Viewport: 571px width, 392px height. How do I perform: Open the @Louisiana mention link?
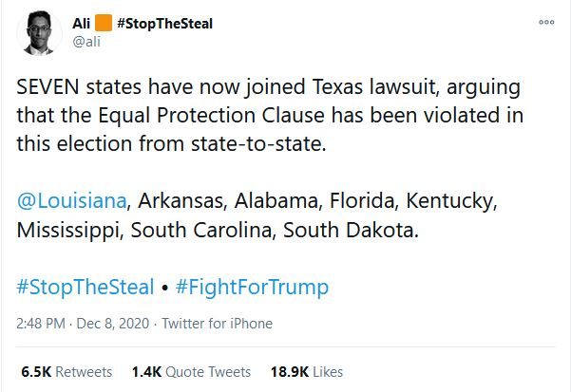pyautogui.click(x=72, y=200)
